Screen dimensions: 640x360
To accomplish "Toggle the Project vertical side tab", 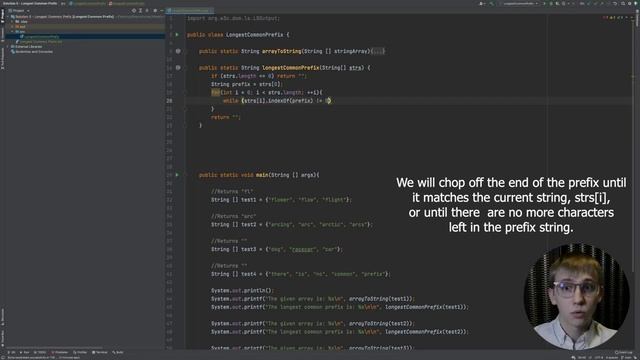I will tap(2, 16).
